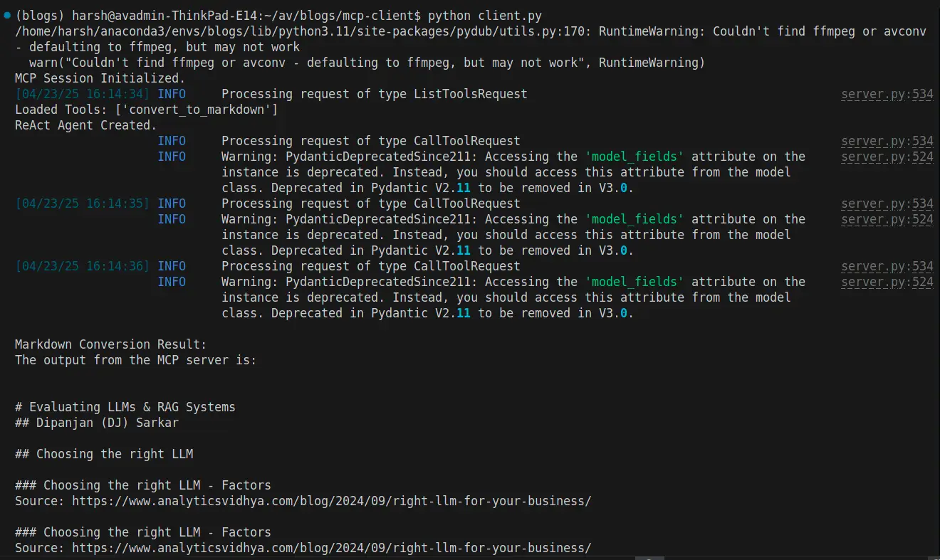This screenshot has width=940, height=560.
Task: Click the blue command-status dot before the prompt
Action: click(6, 16)
